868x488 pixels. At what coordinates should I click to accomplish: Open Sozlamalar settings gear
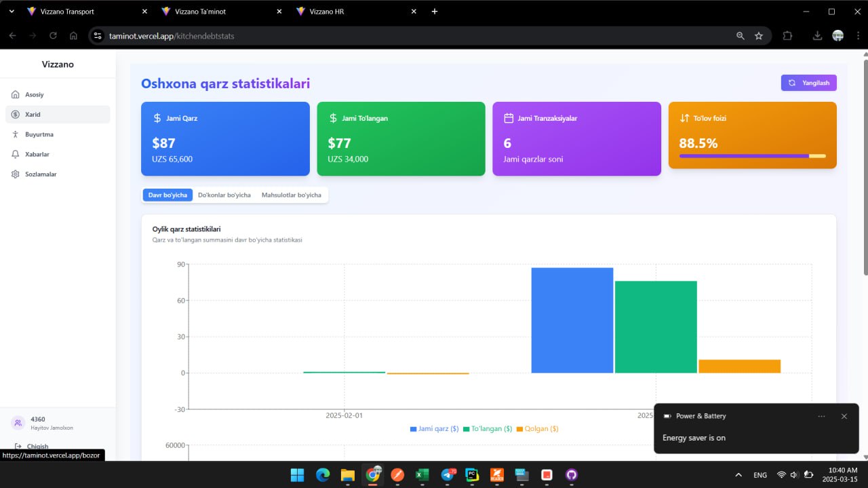click(x=16, y=174)
